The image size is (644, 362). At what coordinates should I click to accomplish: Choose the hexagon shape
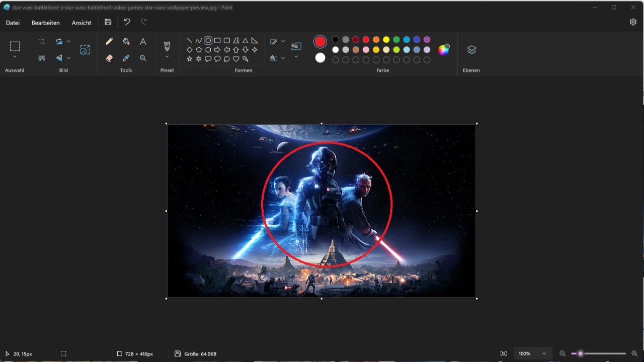[208, 50]
